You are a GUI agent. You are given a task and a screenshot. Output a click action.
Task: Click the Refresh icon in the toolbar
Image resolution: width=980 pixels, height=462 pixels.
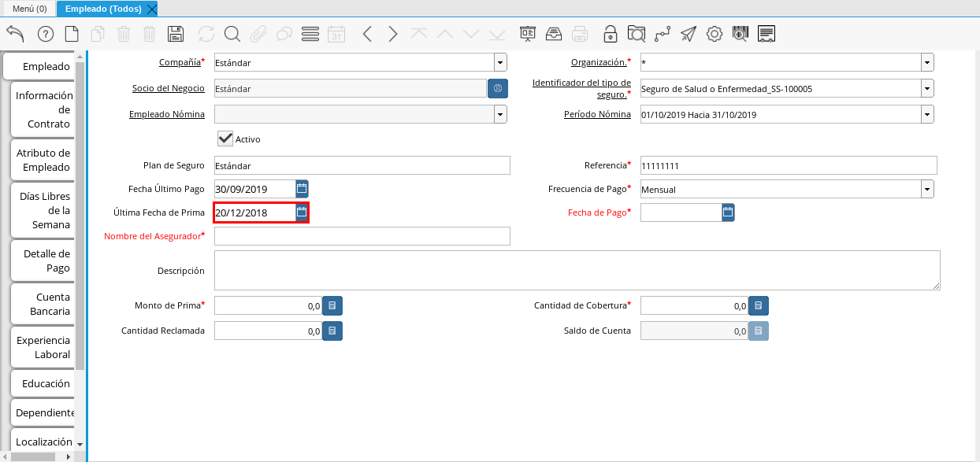[206, 34]
